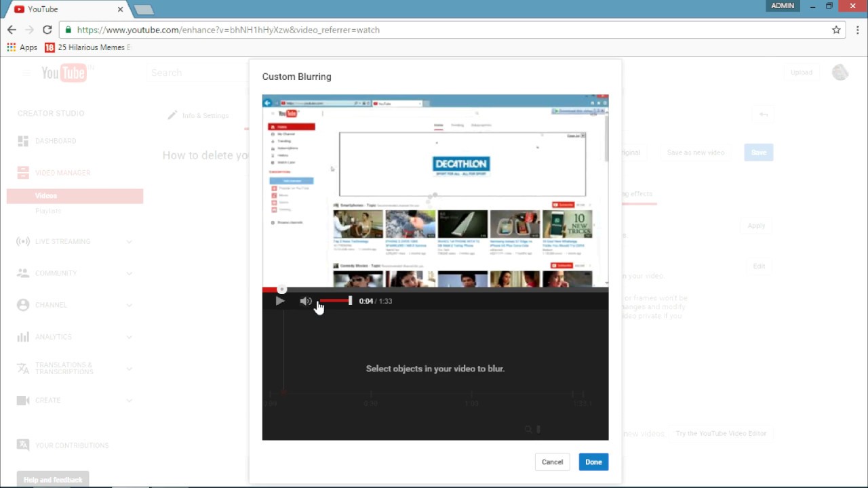Play the video in Custom Blurring dialog
This screenshot has height=488, width=868.
279,301
